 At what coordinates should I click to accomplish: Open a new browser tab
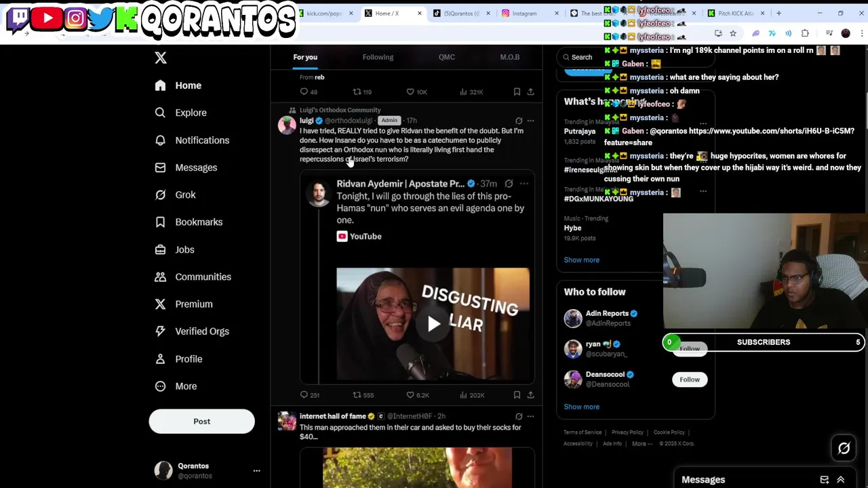[778, 14]
